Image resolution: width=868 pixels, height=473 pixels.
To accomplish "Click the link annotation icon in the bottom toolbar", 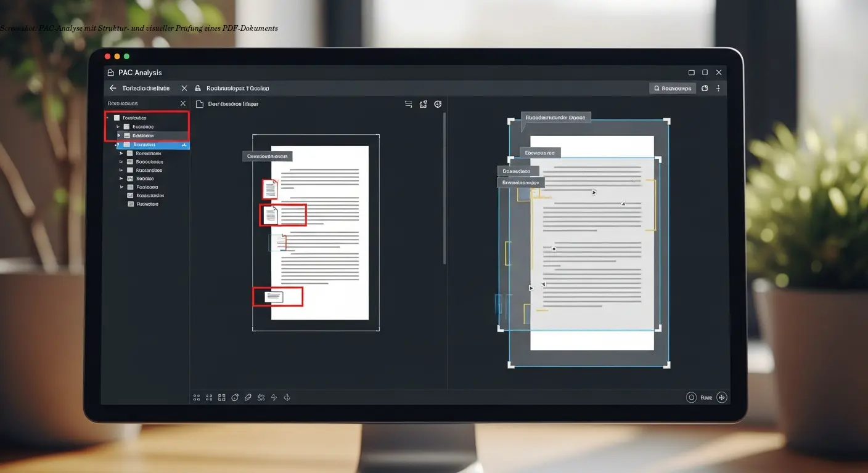I will pyautogui.click(x=248, y=397).
